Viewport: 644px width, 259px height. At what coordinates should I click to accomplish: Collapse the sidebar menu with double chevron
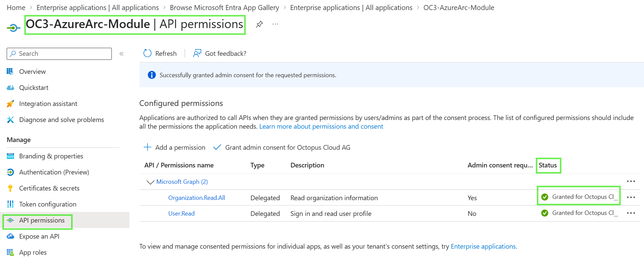point(121,54)
